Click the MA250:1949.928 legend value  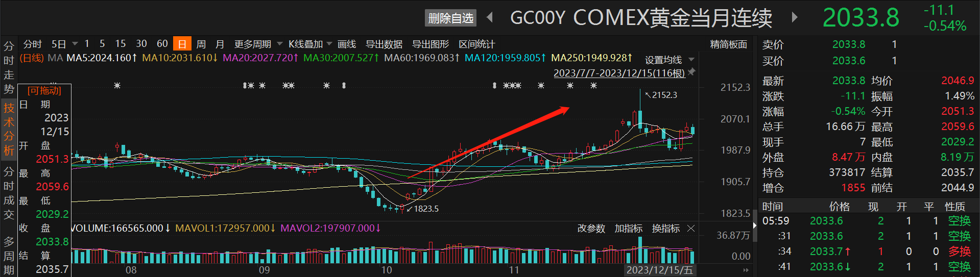coord(592,58)
